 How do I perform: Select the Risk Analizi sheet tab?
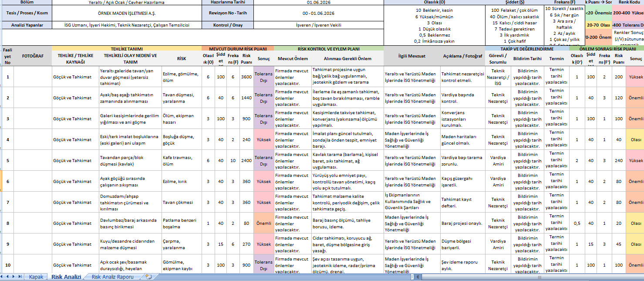tap(66, 277)
